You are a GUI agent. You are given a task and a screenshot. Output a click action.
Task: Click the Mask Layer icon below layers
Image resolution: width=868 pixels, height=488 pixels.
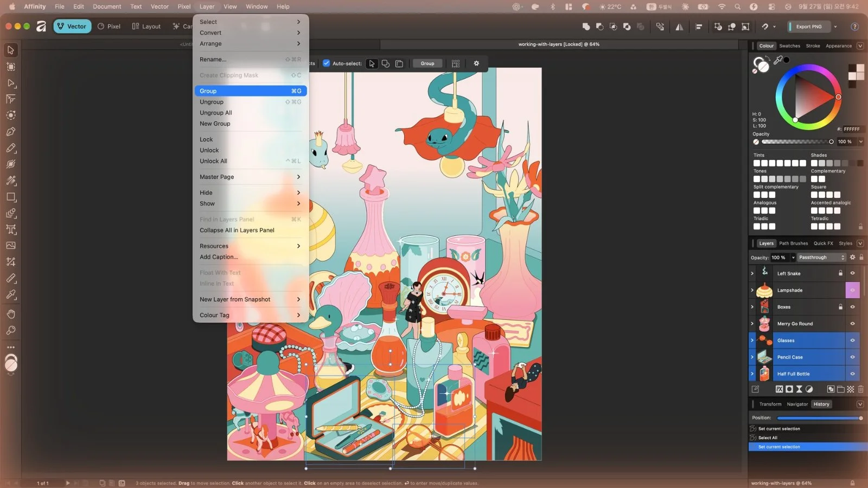tap(789, 389)
